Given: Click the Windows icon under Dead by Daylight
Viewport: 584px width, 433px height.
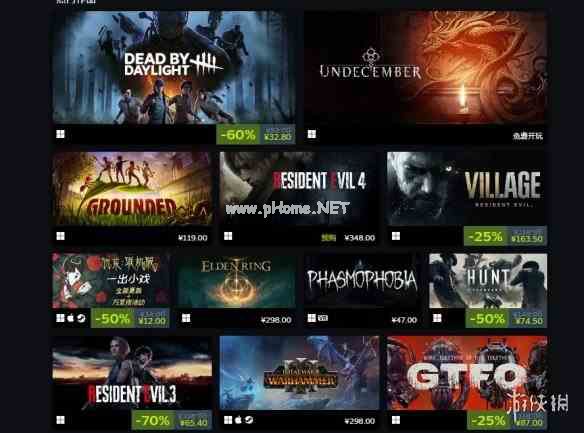Looking at the screenshot, I should click(60, 134).
